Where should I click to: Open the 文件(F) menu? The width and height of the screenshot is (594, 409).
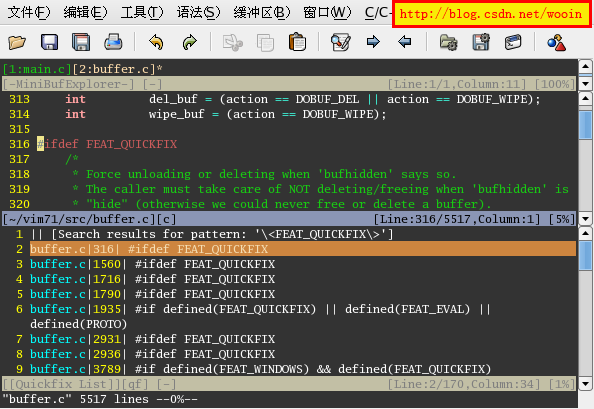(x=29, y=12)
